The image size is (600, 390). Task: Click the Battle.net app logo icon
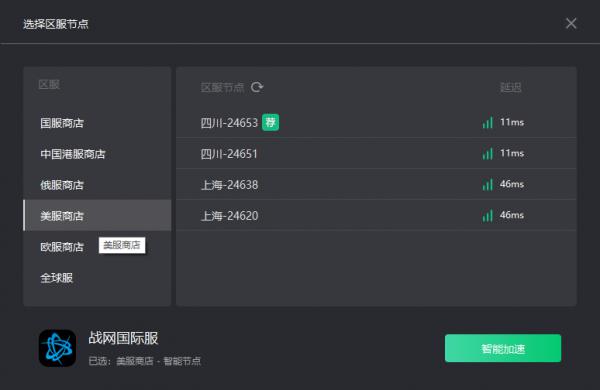coord(57,348)
